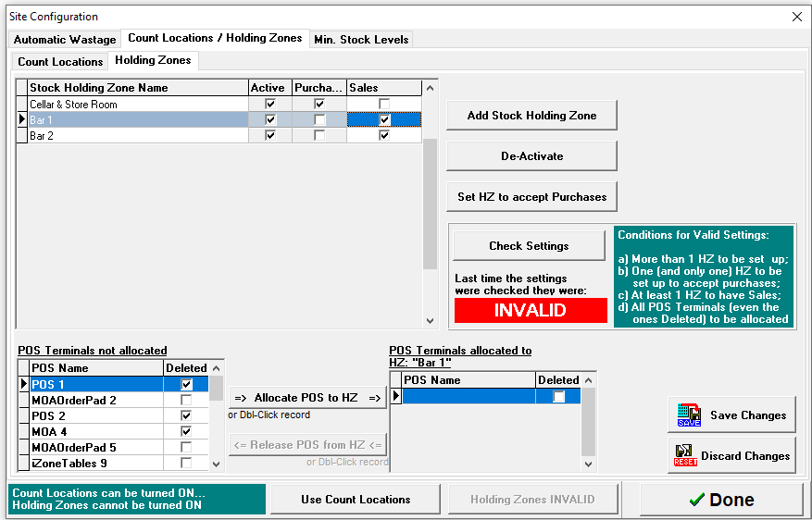
Task: Click the Save Changes floppy disk icon
Action: point(689,415)
